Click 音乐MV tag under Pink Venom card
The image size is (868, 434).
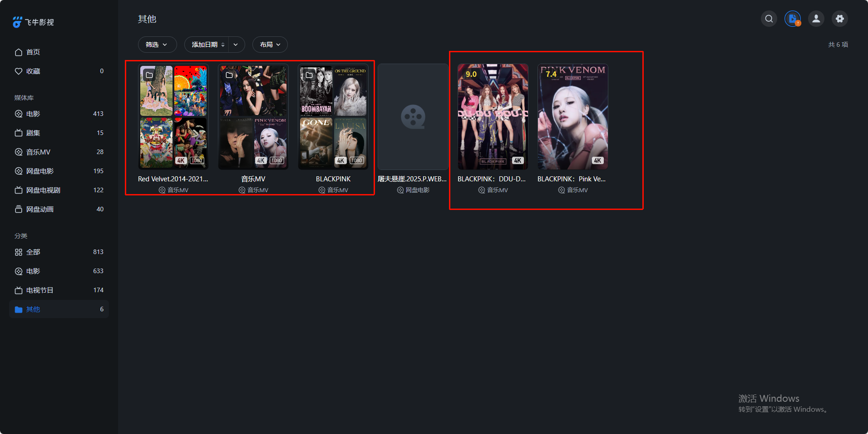point(573,190)
